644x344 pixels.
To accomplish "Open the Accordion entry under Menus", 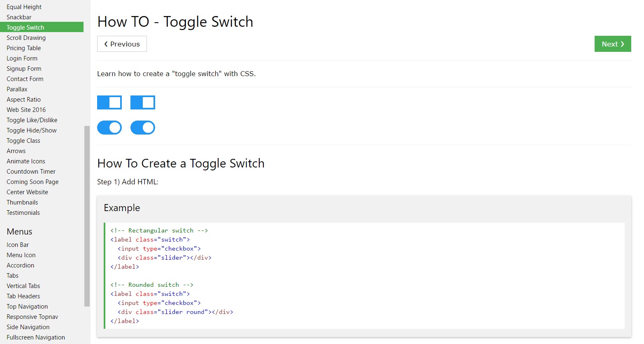I will click(20, 265).
